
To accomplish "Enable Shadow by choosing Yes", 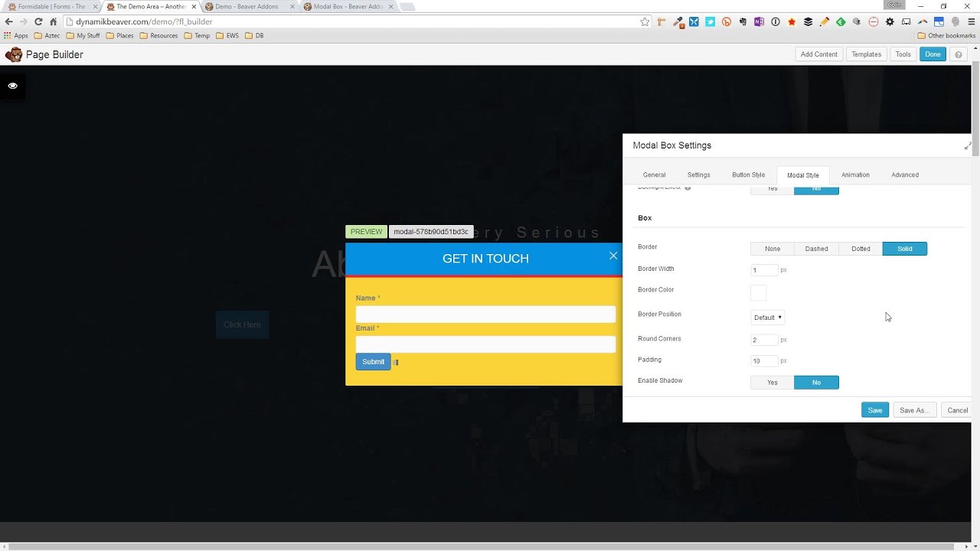I will (773, 383).
